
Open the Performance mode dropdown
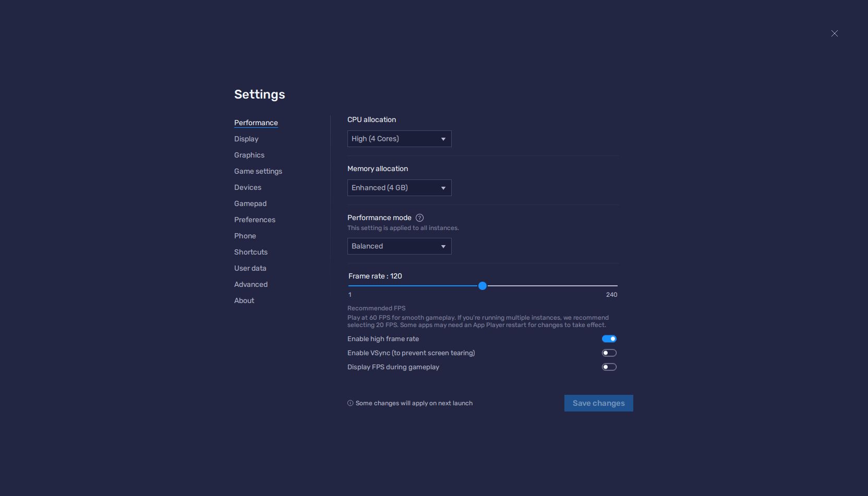pyautogui.click(x=399, y=246)
